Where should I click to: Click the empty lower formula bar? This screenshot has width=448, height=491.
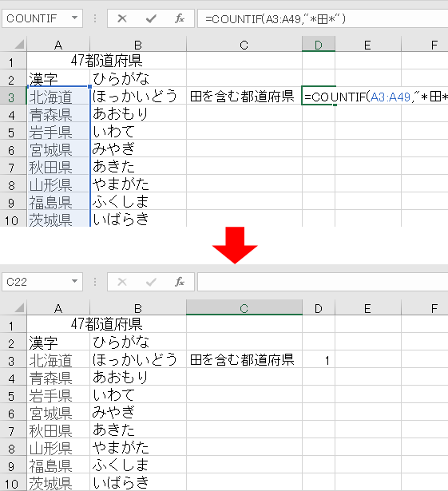pyautogui.click(x=323, y=282)
